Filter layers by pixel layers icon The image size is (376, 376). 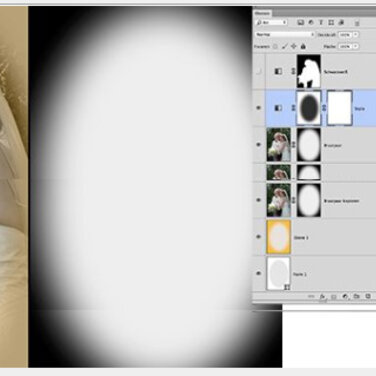click(x=301, y=22)
